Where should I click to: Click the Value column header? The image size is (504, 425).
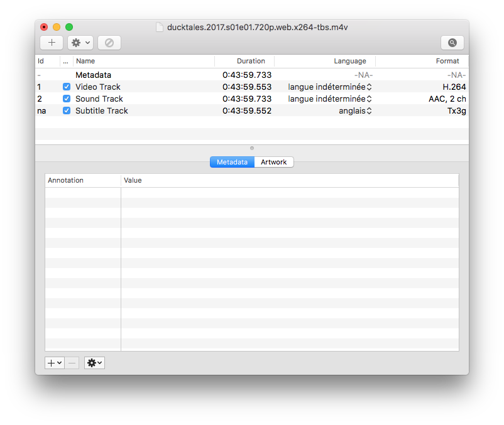[x=290, y=180]
